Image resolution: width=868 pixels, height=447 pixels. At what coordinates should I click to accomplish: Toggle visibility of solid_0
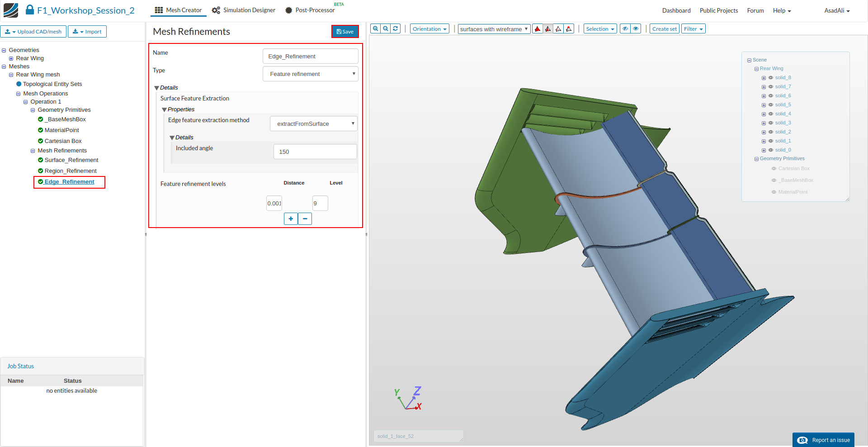click(x=771, y=150)
